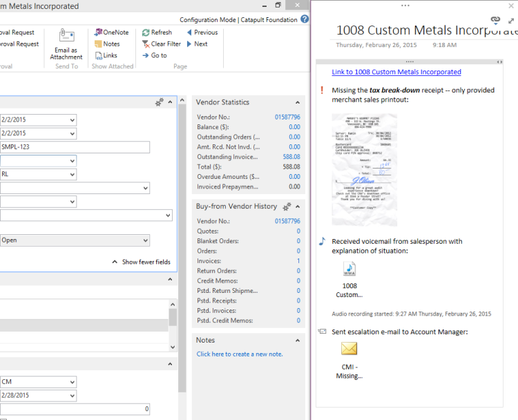Viewport: 518px width, 420px height.
Task: Open the OneNote attachment button
Action: click(111, 32)
